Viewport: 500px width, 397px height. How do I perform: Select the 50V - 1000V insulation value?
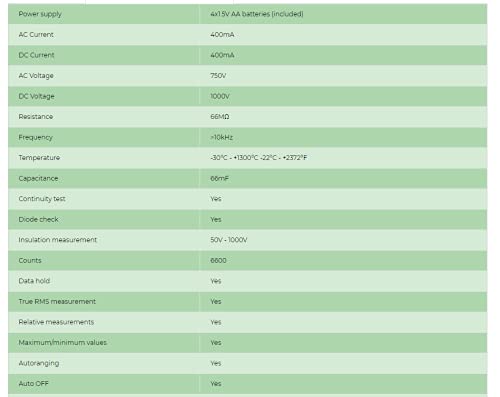point(229,240)
